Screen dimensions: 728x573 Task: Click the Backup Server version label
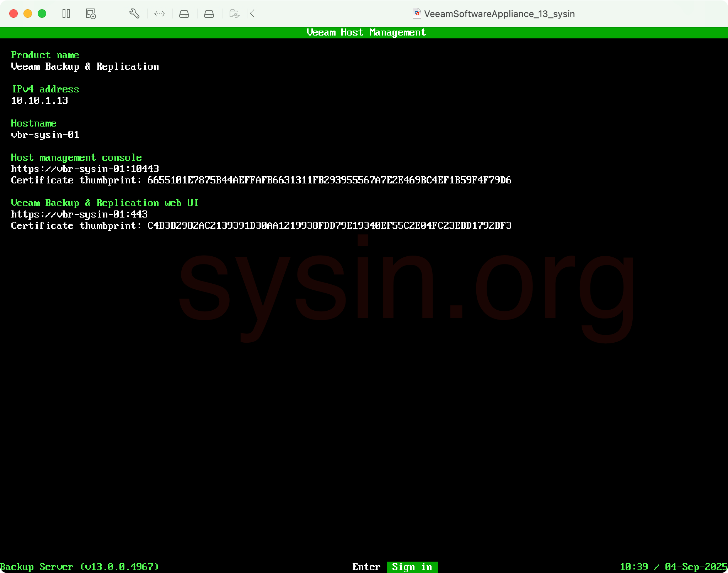tap(79, 567)
